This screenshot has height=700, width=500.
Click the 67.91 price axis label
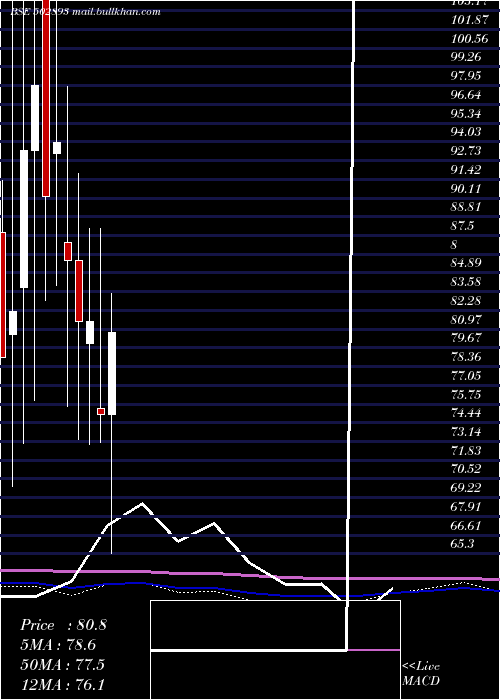(467, 507)
